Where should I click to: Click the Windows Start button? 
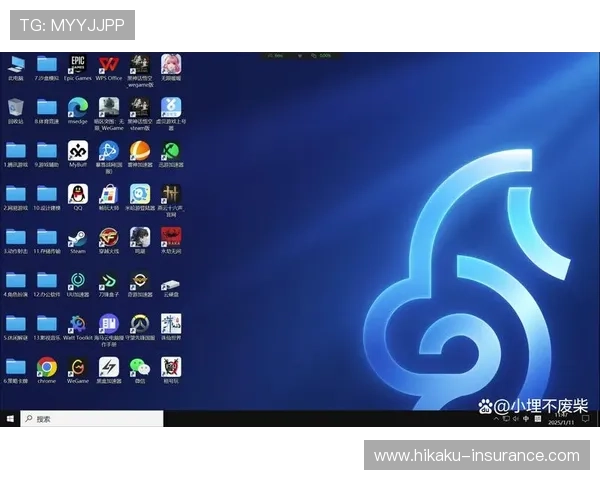(10, 419)
